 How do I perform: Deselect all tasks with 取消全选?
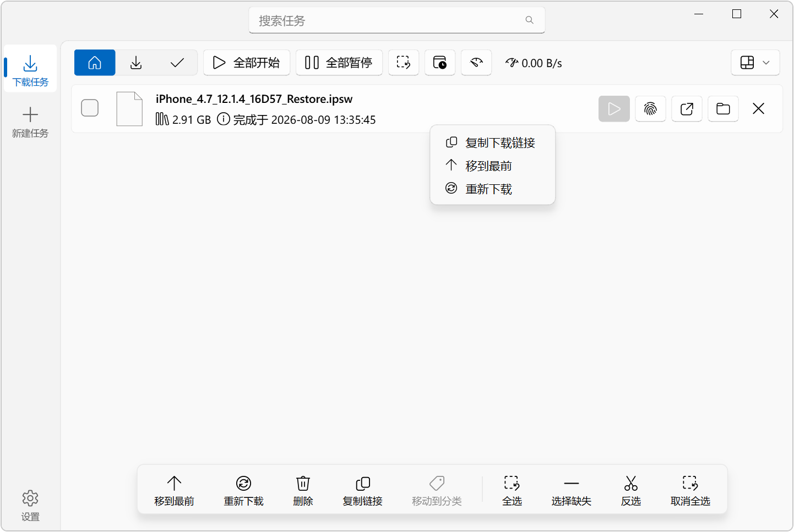click(690, 491)
